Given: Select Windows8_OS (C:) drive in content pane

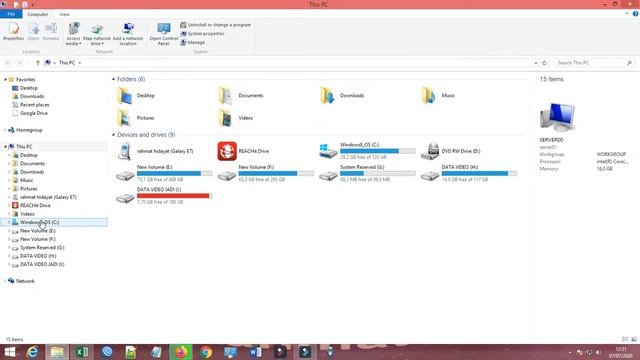Looking at the screenshot, I should tap(367, 151).
